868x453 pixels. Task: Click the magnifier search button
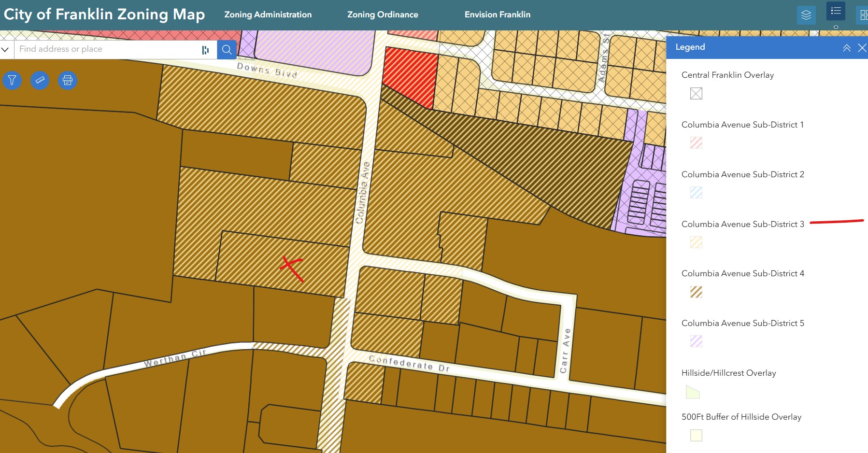click(x=227, y=49)
